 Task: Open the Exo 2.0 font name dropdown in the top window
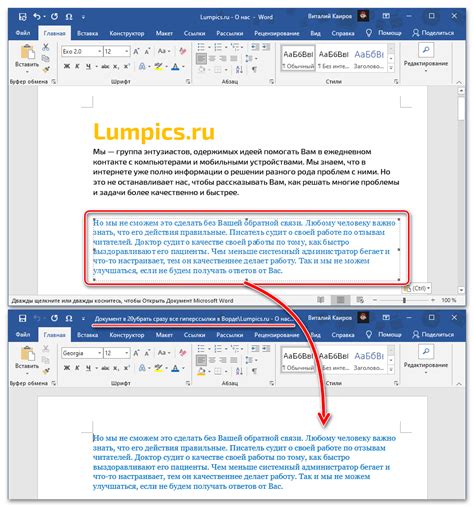pyautogui.click(x=99, y=51)
